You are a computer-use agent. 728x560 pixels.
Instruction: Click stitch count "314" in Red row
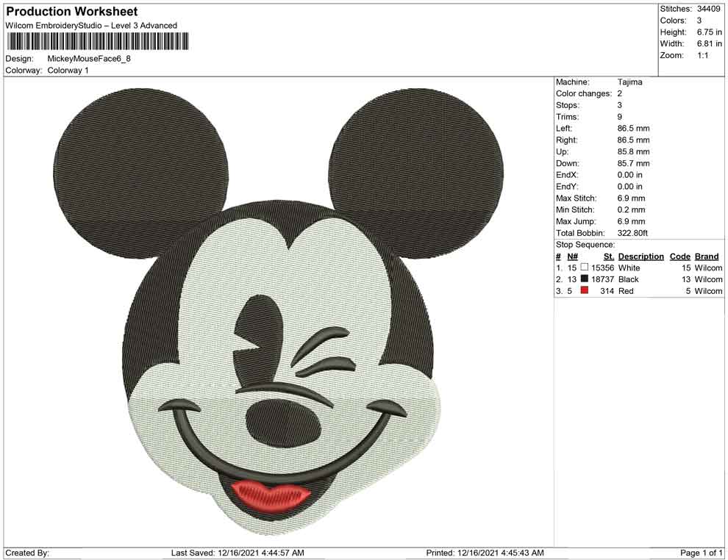[607, 291]
